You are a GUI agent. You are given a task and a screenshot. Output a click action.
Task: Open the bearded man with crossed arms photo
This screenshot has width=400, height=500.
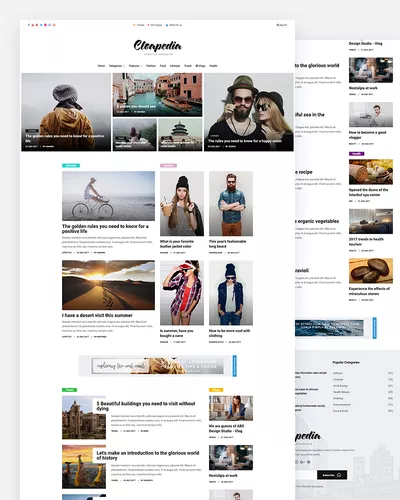pyautogui.click(x=231, y=203)
